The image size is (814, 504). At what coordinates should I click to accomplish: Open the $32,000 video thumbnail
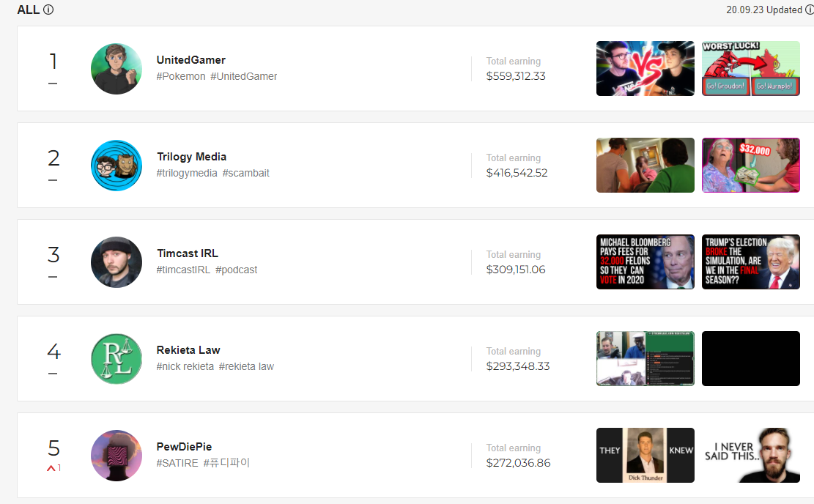tap(751, 165)
